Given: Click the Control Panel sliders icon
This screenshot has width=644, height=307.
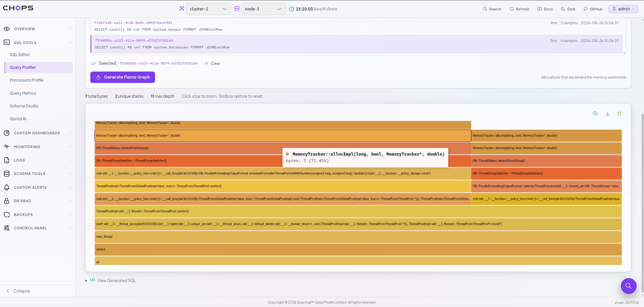Looking at the screenshot, I should 7,228.
